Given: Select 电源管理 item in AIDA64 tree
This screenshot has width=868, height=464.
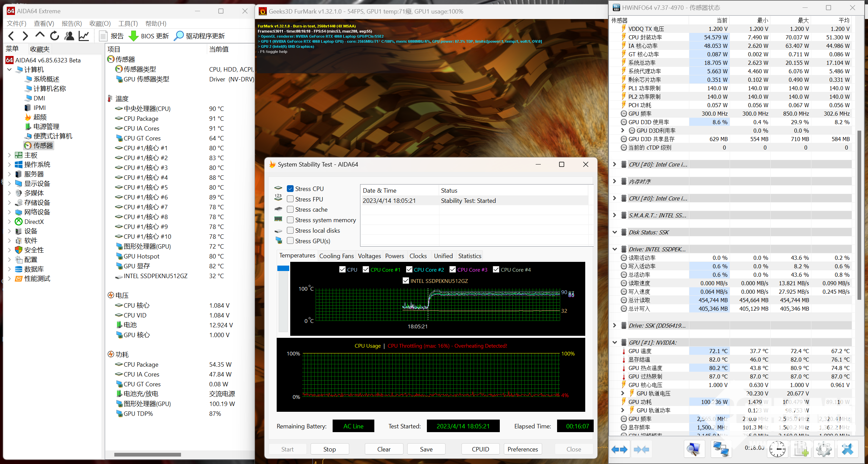Looking at the screenshot, I should pos(42,127).
